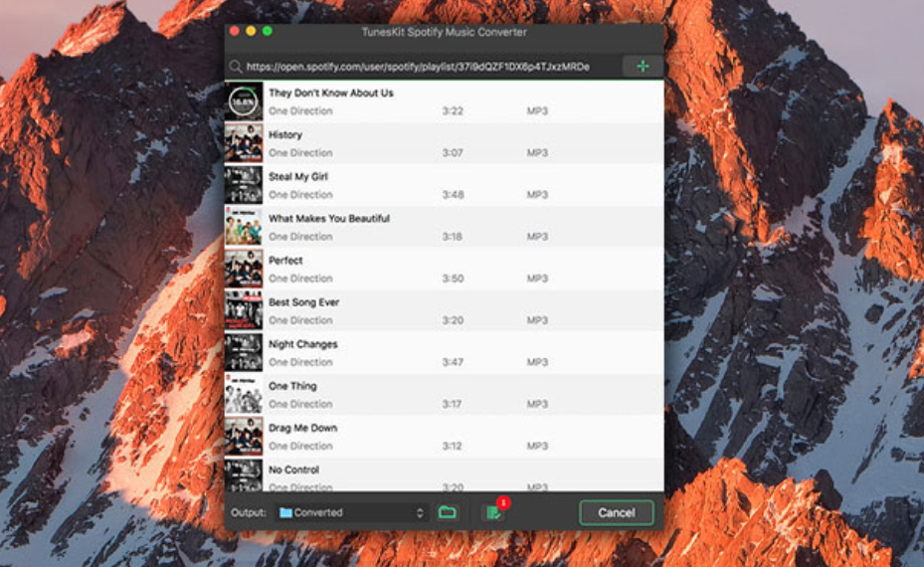Click the TunesKit Spotify Music Converter title
This screenshot has height=567, width=924.
[x=444, y=32]
